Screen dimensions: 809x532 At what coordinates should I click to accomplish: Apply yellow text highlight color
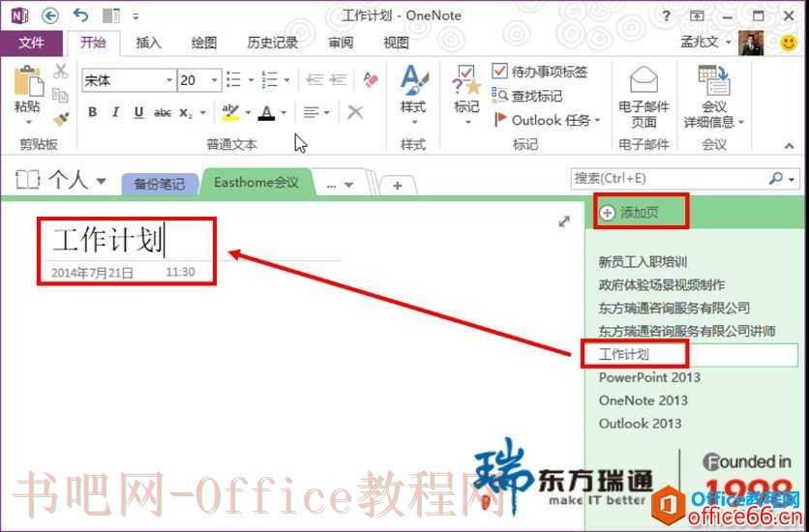(x=230, y=112)
